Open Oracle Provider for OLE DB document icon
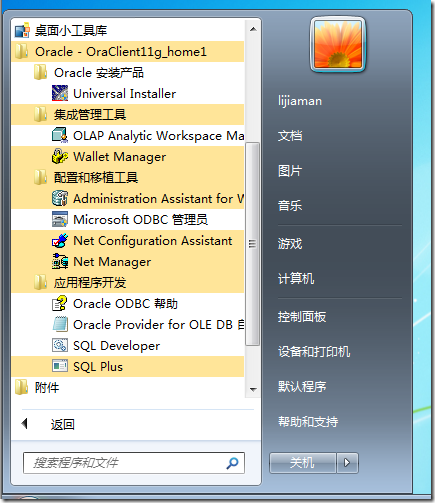 pos(60,324)
